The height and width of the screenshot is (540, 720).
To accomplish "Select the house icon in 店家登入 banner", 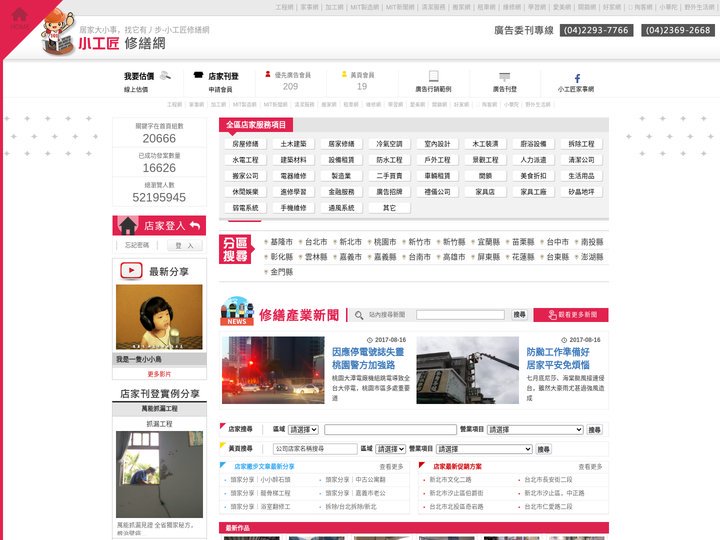I will coord(128,225).
